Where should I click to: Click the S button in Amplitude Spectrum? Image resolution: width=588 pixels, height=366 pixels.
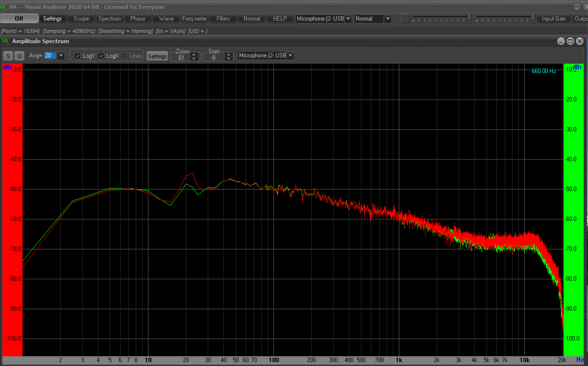(8, 56)
